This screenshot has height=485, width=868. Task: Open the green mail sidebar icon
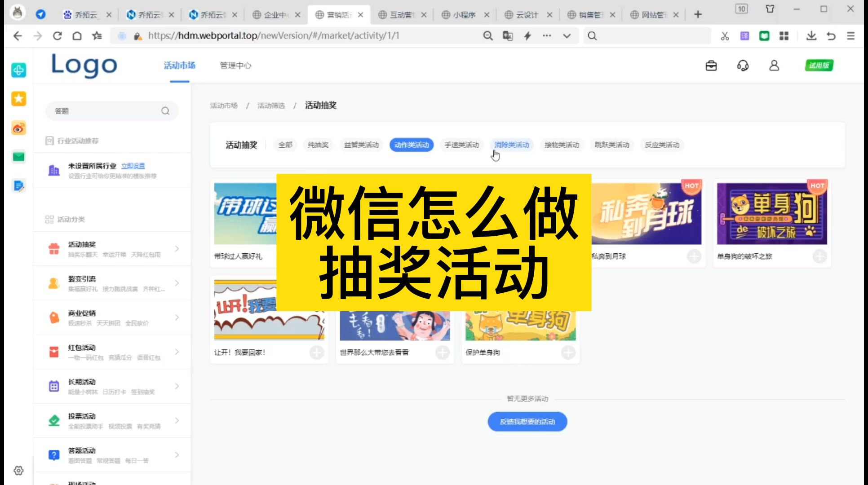pos(18,157)
